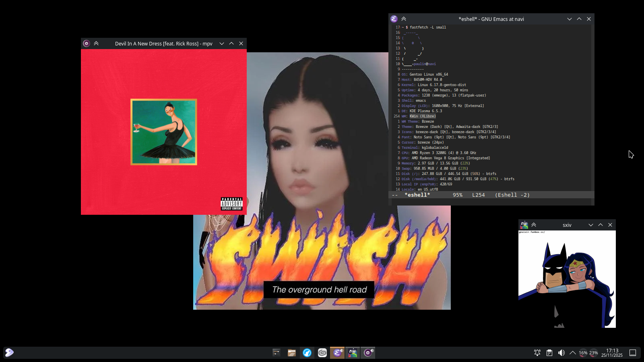Open System Settings from the taskbar
The image size is (644, 362).
pos(277,353)
